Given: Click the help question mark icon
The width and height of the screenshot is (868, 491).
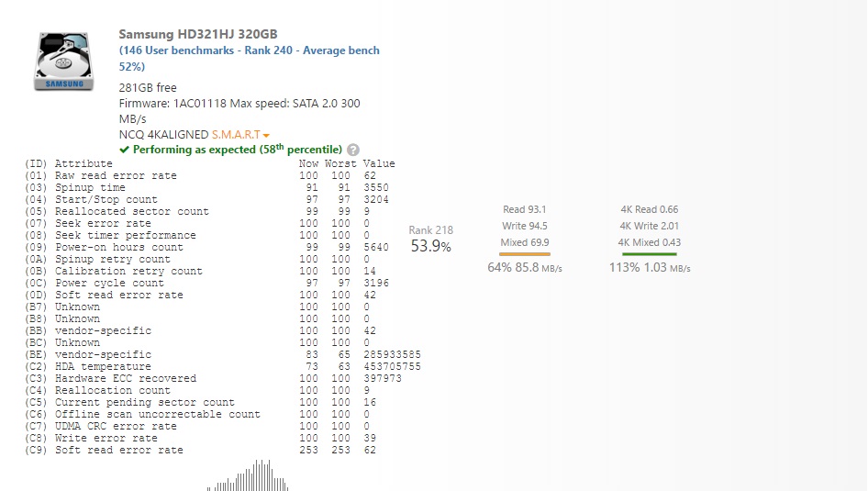Looking at the screenshot, I should click(x=353, y=150).
